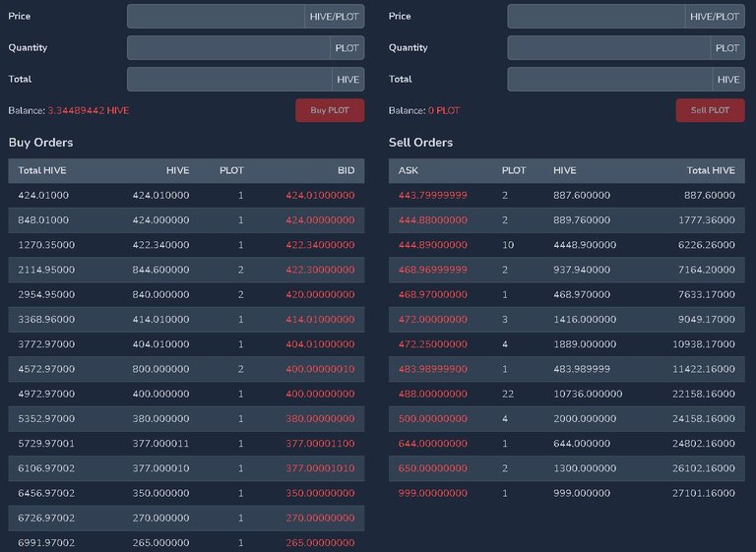This screenshot has height=552, width=756.
Task: Select bid price 400.00000010
Action: (x=320, y=369)
